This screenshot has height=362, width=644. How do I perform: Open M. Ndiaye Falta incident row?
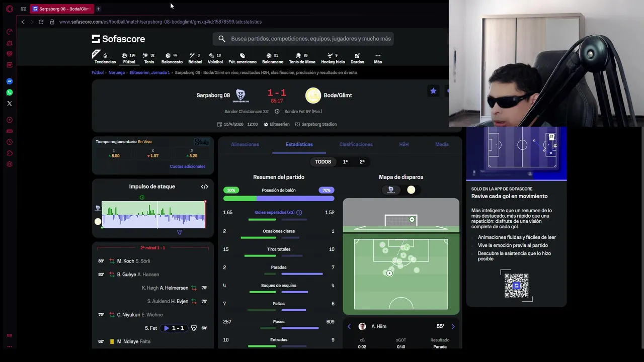[x=153, y=341]
